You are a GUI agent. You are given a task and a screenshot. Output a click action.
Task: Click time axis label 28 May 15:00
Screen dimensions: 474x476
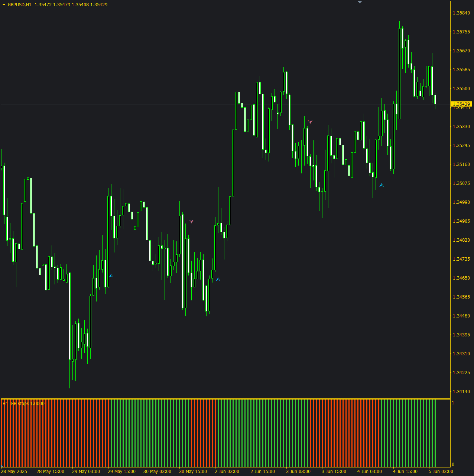point(50,472)
